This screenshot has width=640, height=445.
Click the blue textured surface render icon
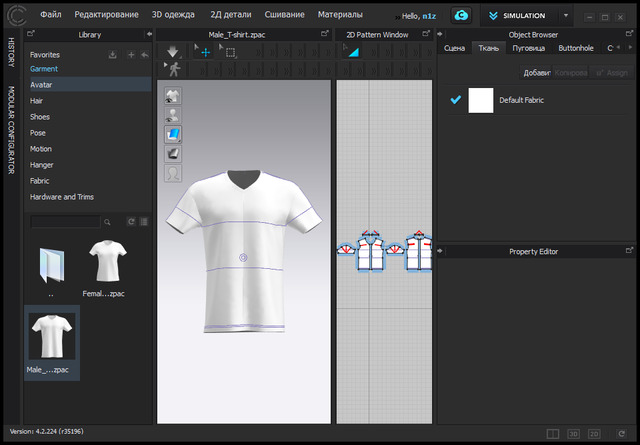(173, 134)
